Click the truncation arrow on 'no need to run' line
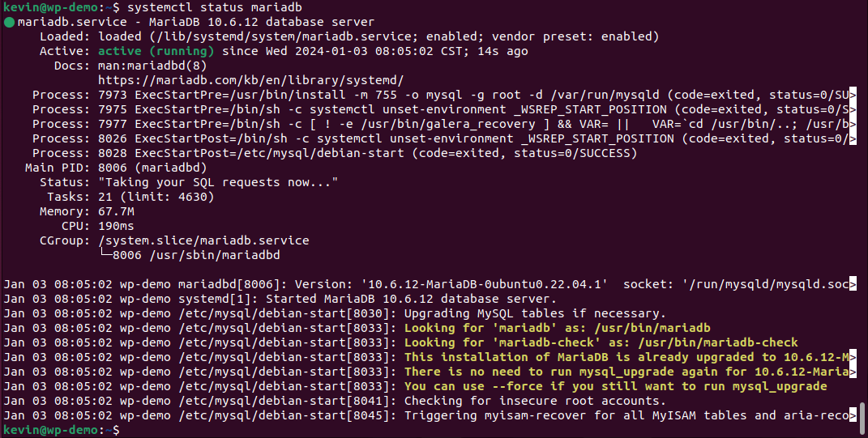 pos(853,372)
